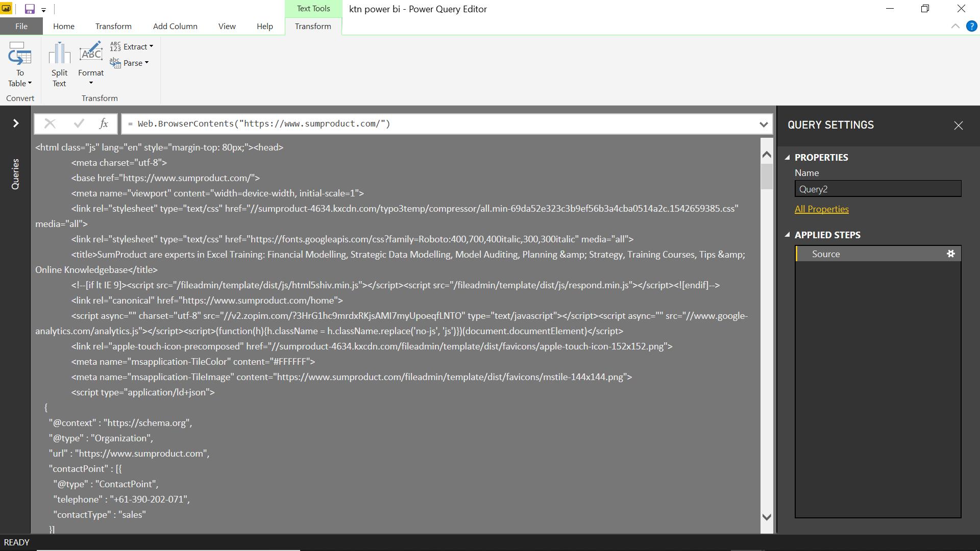The height and width of the screenshot is (551, 980).
Task: Click the Extract icon in ribbon
Action: [x=115, y=46]
